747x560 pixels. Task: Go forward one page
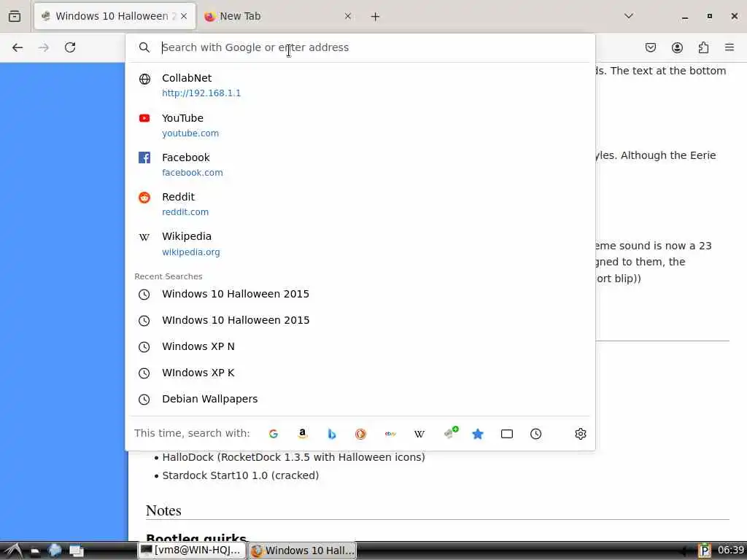click(43, 47)
